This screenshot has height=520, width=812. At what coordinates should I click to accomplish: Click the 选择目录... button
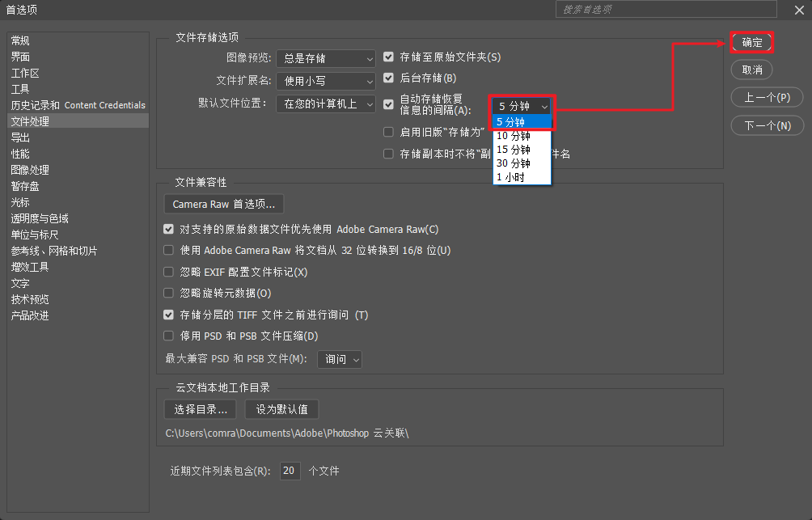click(201, 409)
